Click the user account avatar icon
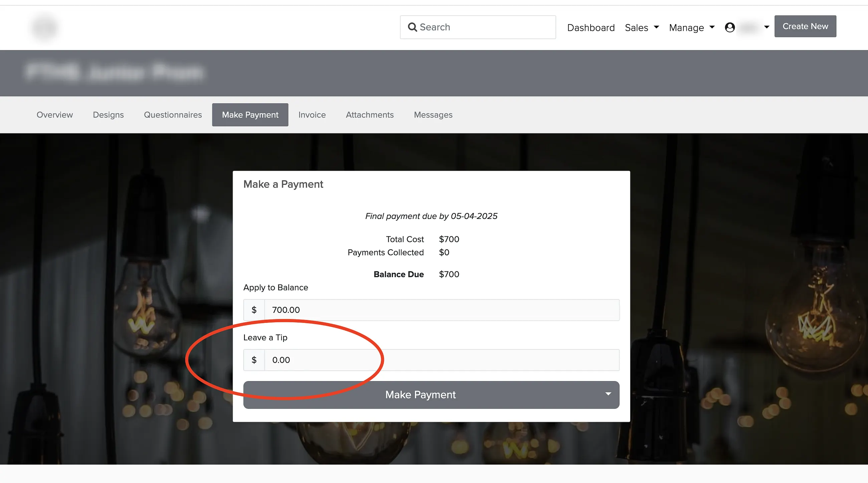The height and width of the screenshot is (483, 868). (729, 27)
